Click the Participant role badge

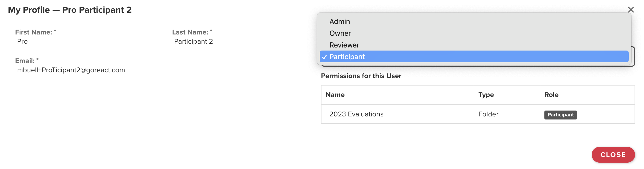click(560, 115)
